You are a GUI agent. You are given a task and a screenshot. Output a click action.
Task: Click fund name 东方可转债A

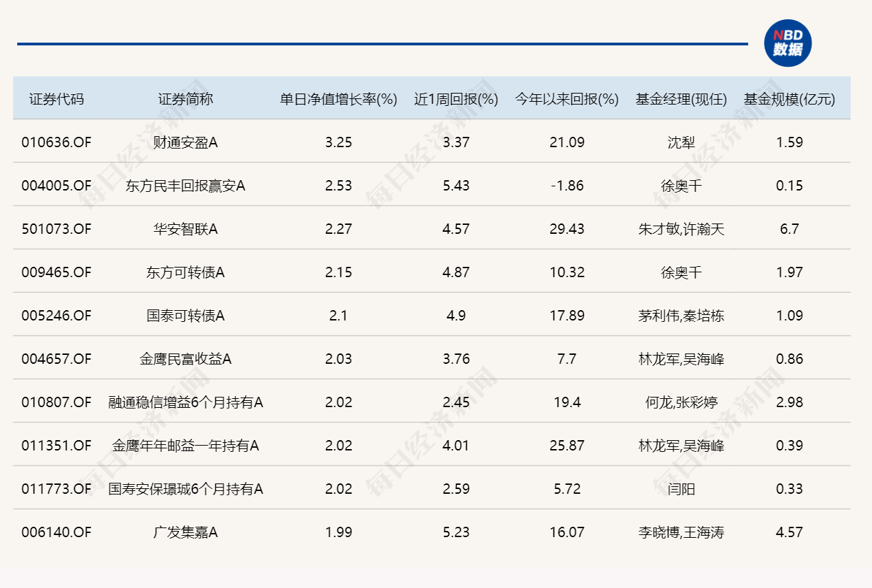[x=186, y=272]
